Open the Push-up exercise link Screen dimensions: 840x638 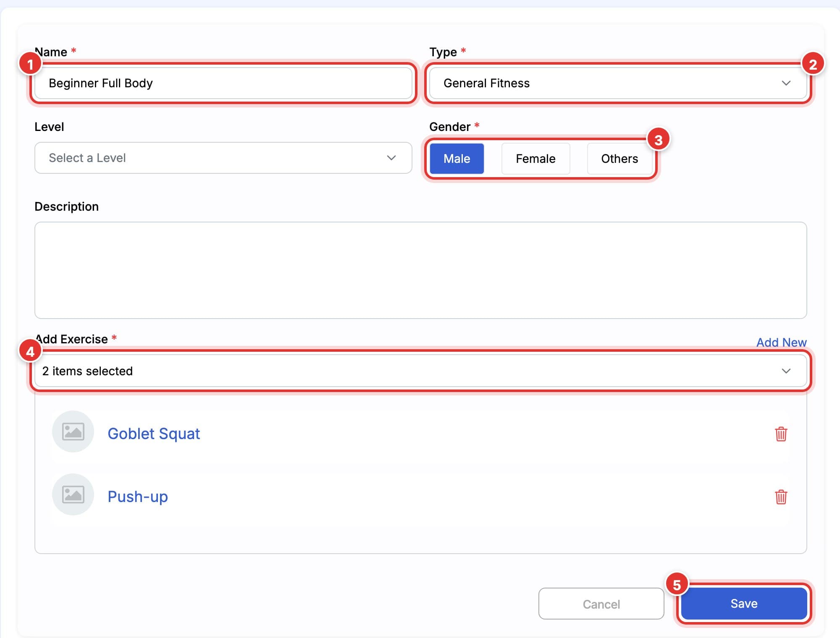coord(138,497)
